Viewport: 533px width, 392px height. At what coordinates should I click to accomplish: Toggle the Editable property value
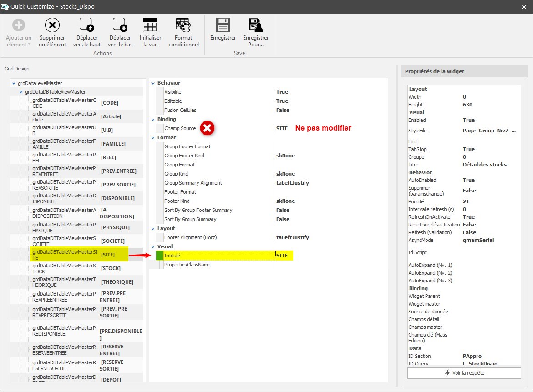(x=282, y=101)
